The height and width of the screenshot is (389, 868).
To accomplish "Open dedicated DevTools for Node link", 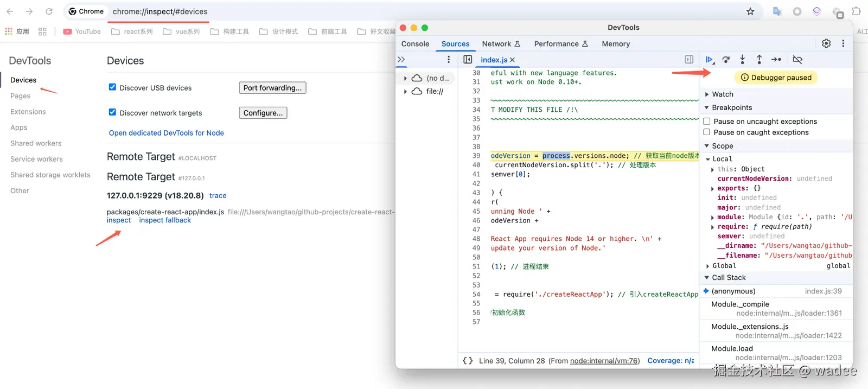I will point(166,133).
